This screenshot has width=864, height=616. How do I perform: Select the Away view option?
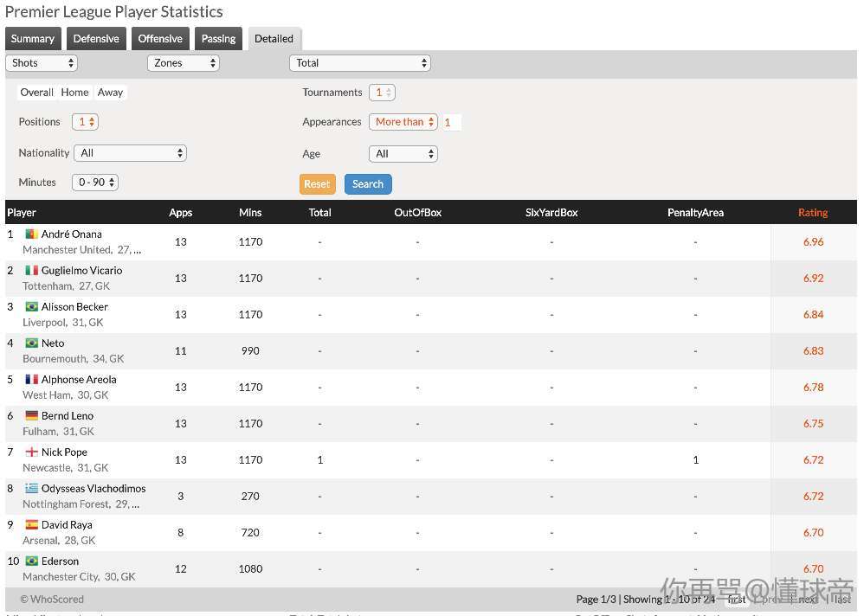pos(110,93)
